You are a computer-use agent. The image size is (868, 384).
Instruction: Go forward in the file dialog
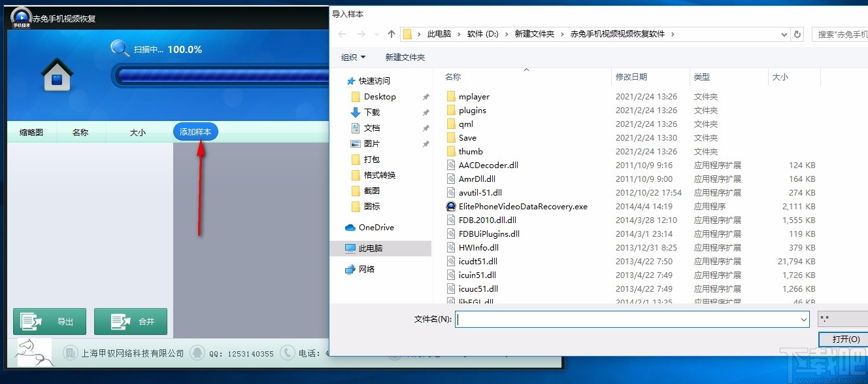361,33
